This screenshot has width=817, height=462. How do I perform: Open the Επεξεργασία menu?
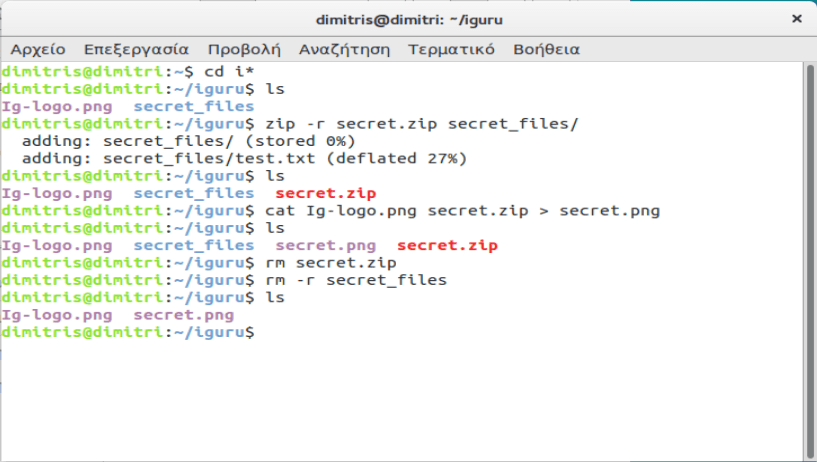[x=136, y=49]
